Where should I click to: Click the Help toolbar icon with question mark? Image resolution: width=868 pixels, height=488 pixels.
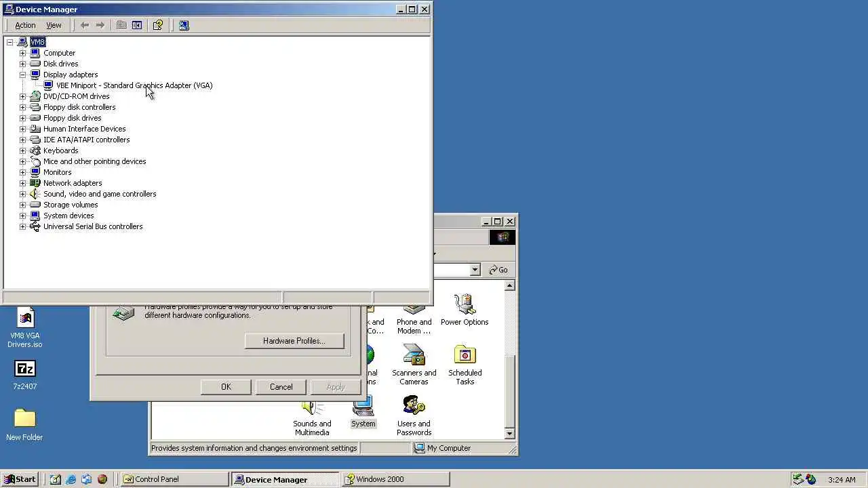click(158, 25)
